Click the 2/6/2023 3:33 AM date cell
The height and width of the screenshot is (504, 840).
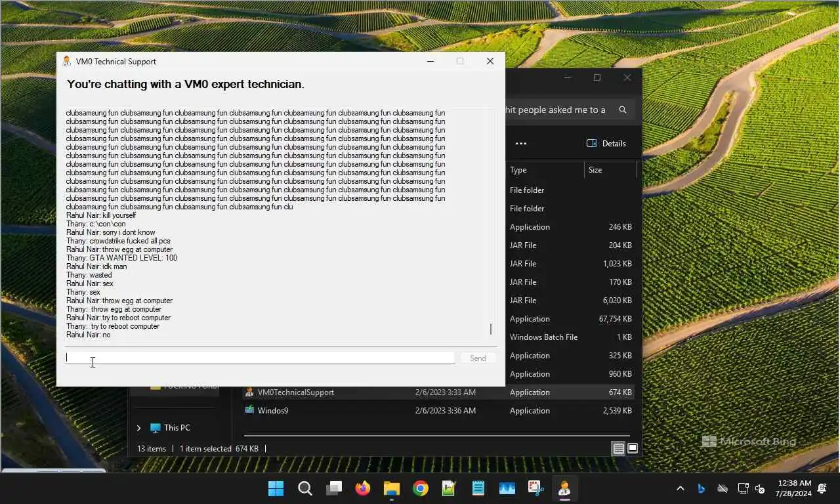pyautogui.click(x=446, y=392)
